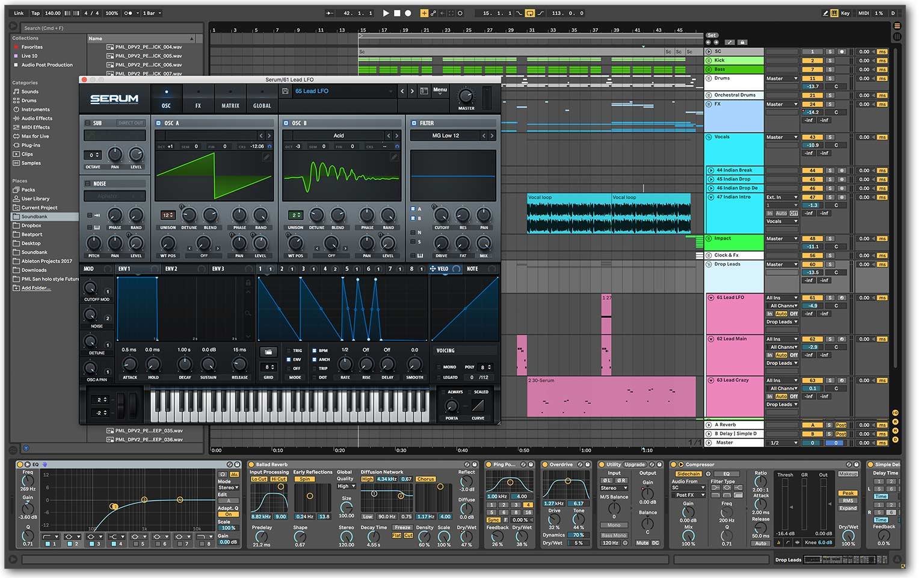
Task: Select Packs under Places
Action: pyautogui.click(x=28, y=190)
